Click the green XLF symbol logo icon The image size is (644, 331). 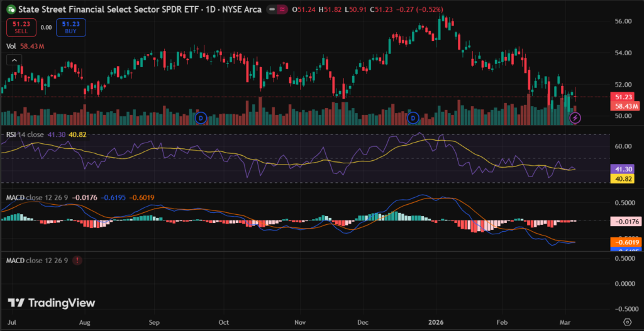click(x=11, y=10)
